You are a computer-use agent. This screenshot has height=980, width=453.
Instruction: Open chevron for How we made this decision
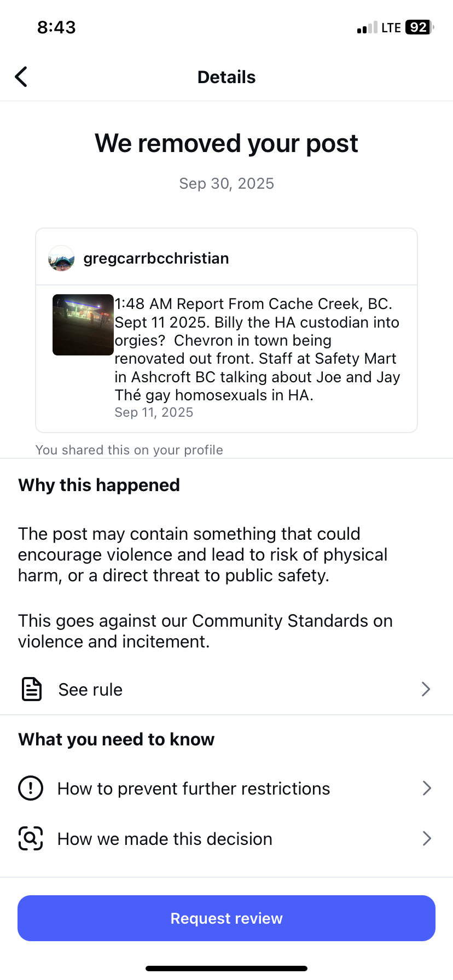point(427,838)
